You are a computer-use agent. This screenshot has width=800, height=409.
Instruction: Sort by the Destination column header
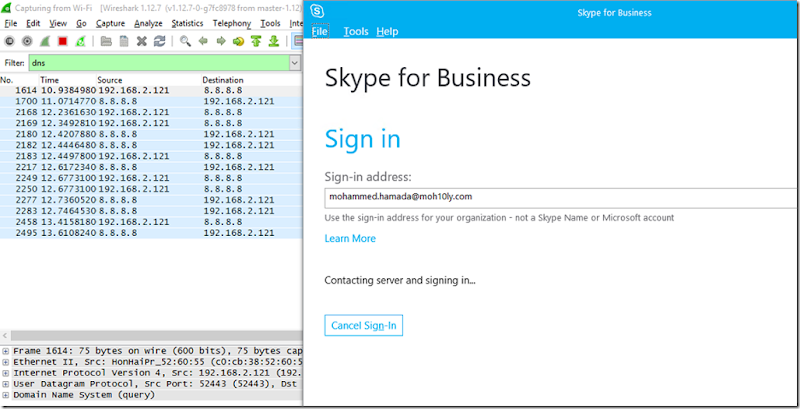tap(252, 80)
